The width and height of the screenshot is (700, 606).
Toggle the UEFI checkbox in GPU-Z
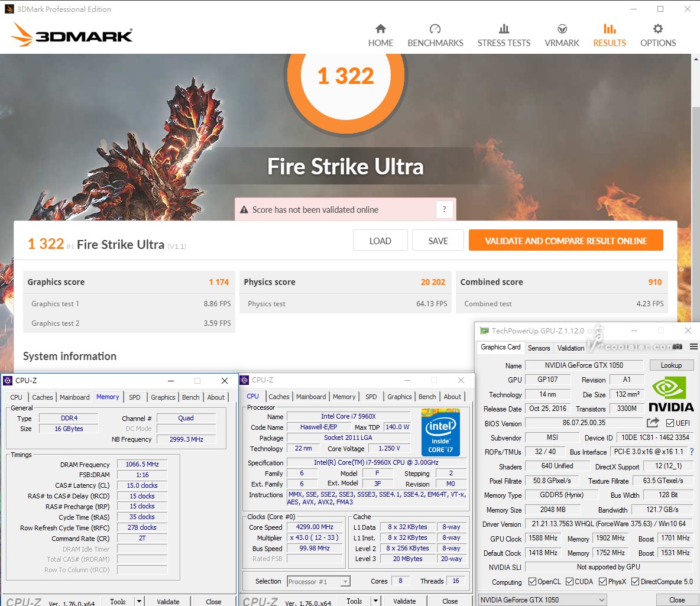pos(670,423)
